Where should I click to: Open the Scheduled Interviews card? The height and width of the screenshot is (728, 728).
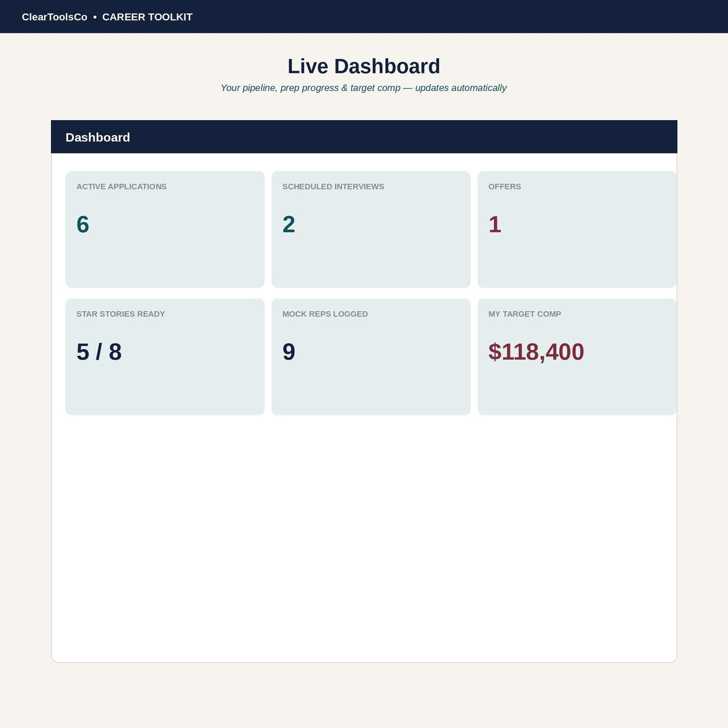click(x=371, y=229)
